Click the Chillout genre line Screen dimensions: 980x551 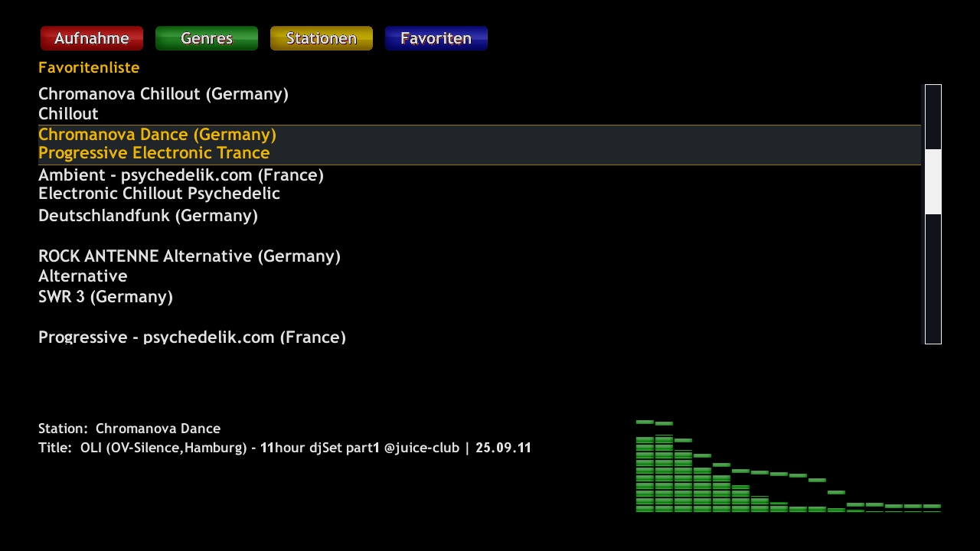[68, 113]
